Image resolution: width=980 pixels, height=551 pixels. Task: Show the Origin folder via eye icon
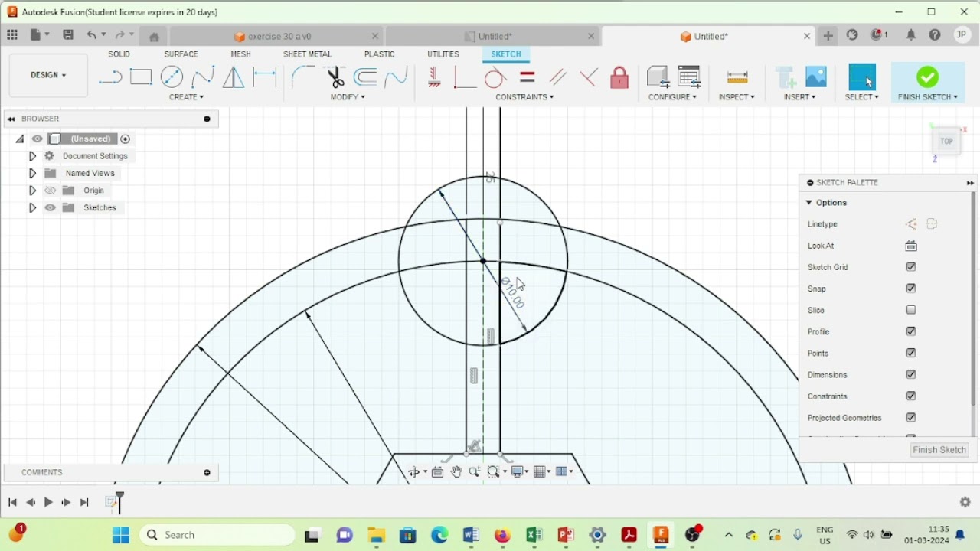(51, 191)
